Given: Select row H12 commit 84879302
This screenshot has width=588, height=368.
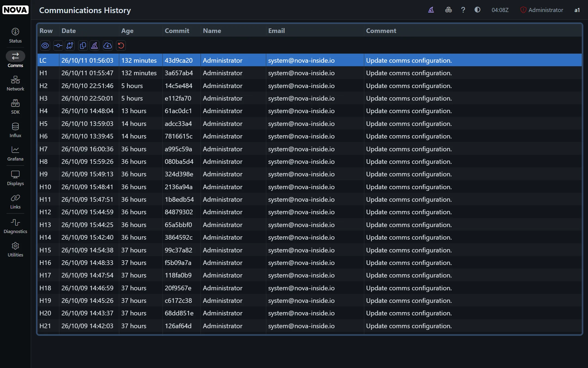Looking at the screenshot, I should coord(310,212).
